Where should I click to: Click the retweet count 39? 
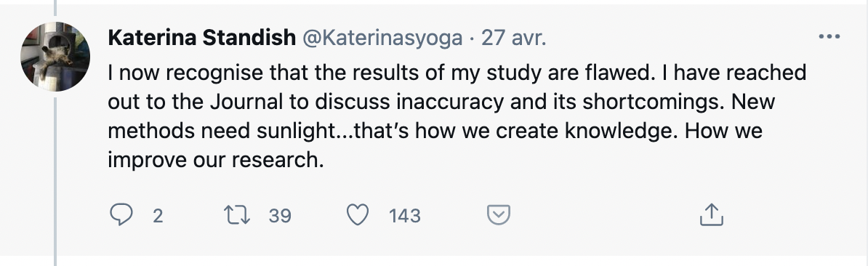[280, 216]
